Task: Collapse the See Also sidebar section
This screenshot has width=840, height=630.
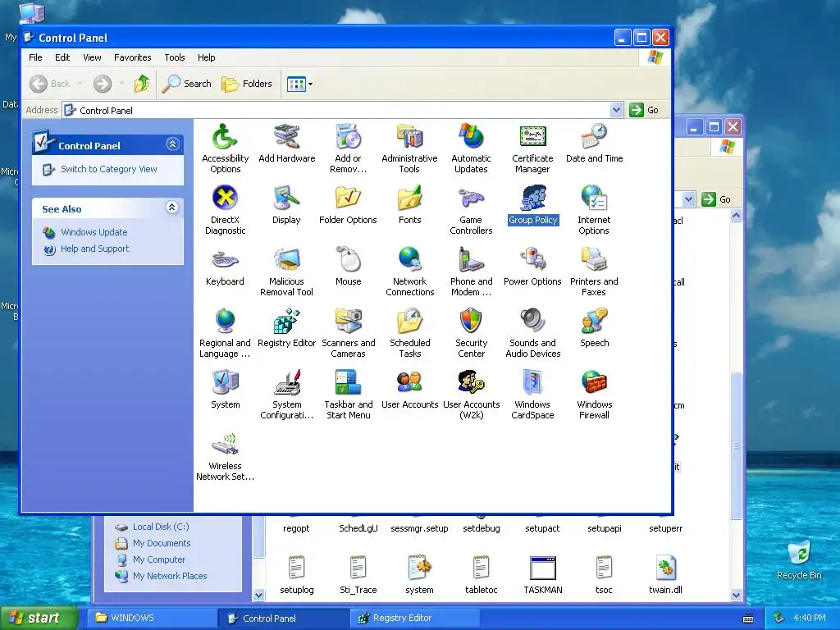Action: pyautogui.click(x=172, y=208)
